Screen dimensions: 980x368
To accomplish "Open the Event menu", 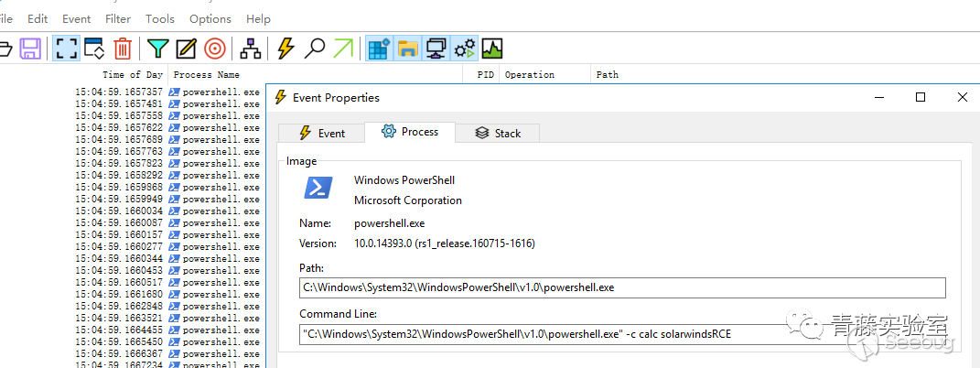I will [x=76, y=18].
